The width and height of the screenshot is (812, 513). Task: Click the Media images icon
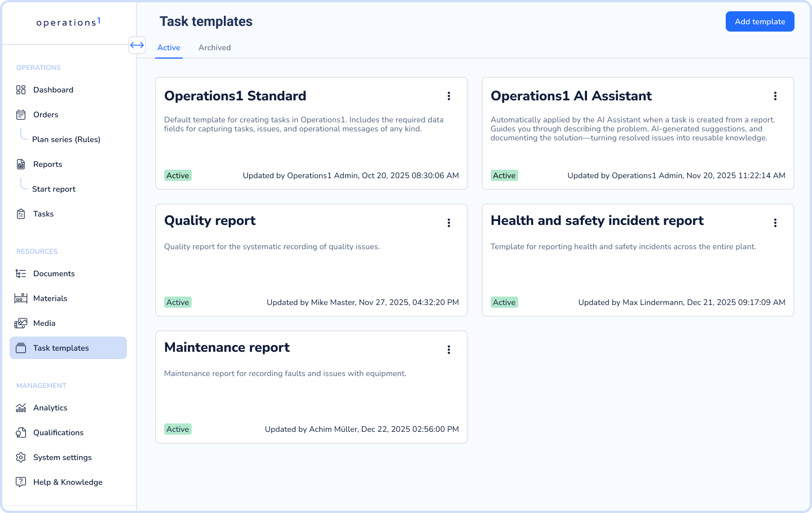21,323
